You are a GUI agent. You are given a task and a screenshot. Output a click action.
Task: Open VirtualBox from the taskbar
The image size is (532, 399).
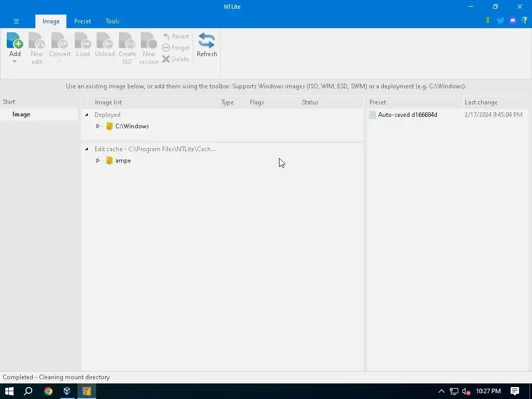coord(67,391)
